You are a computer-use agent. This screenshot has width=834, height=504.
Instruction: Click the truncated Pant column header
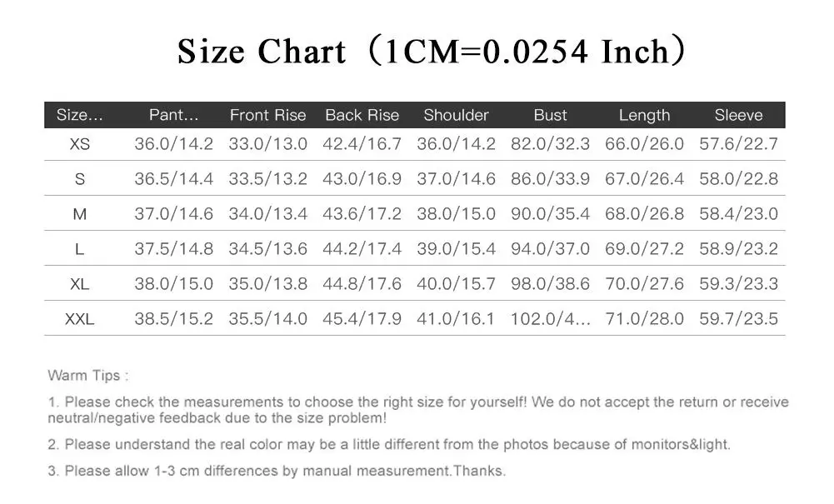click(173, 115)
